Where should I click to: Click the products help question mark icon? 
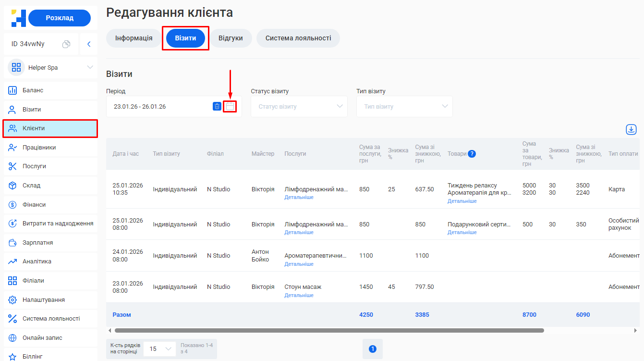[472, 154]
